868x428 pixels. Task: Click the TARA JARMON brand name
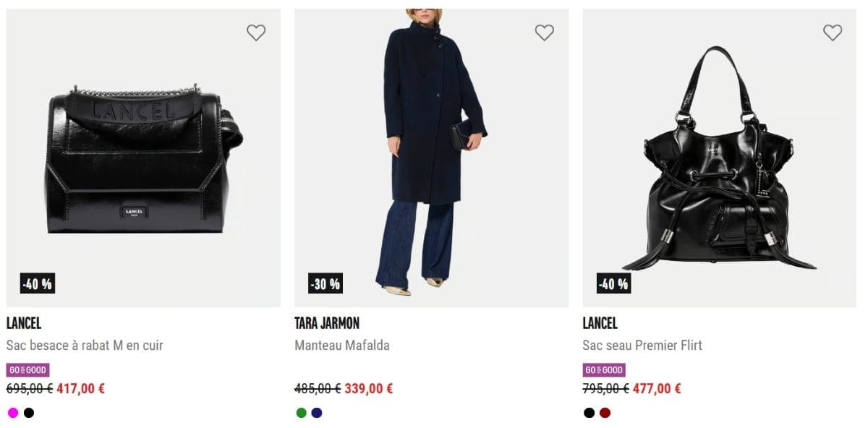[x=327, y=323]
